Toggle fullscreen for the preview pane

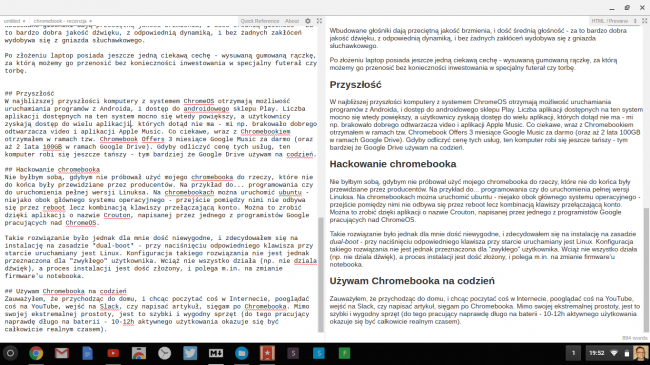645,21
